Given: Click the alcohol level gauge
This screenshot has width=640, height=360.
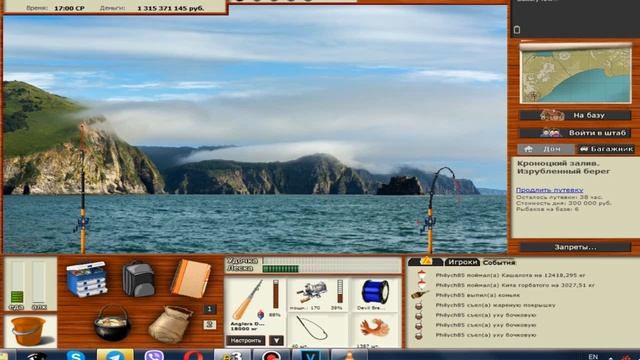Looking at the screenshot, I should (x=39, y=282).
